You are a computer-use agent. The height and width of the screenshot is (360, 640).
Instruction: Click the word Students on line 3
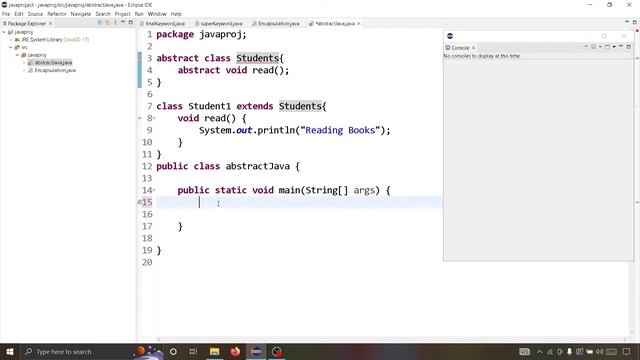[257, 58]
